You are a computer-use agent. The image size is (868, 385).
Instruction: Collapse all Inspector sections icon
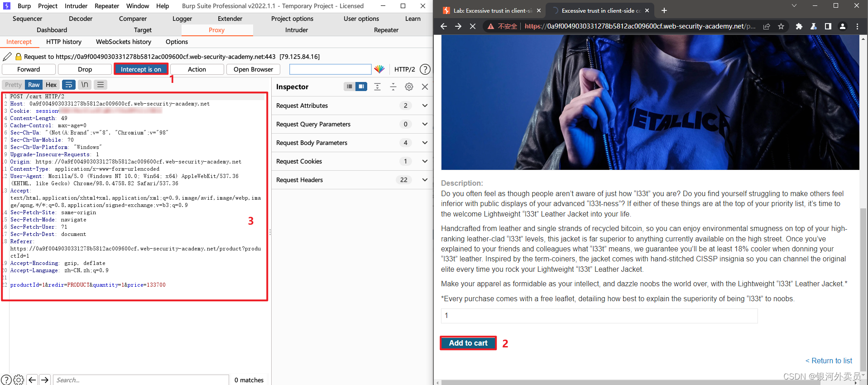[393, 87]
